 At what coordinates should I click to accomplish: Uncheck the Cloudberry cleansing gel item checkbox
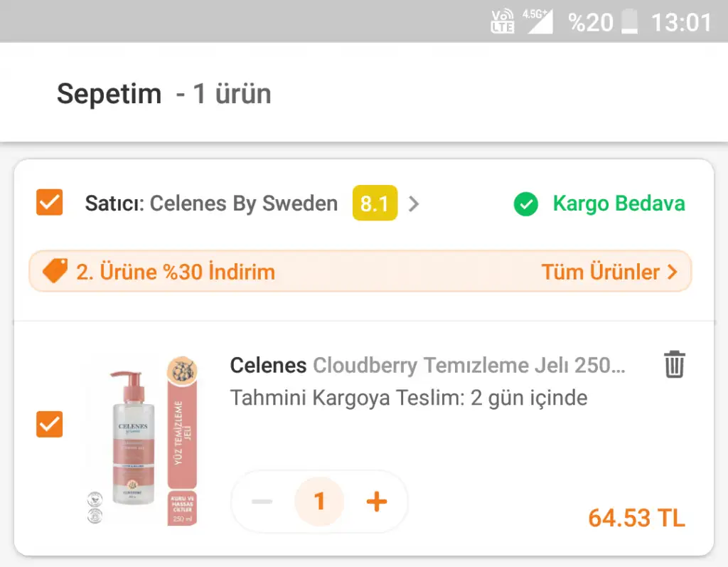pyautogui.click(x=50, y=425)
